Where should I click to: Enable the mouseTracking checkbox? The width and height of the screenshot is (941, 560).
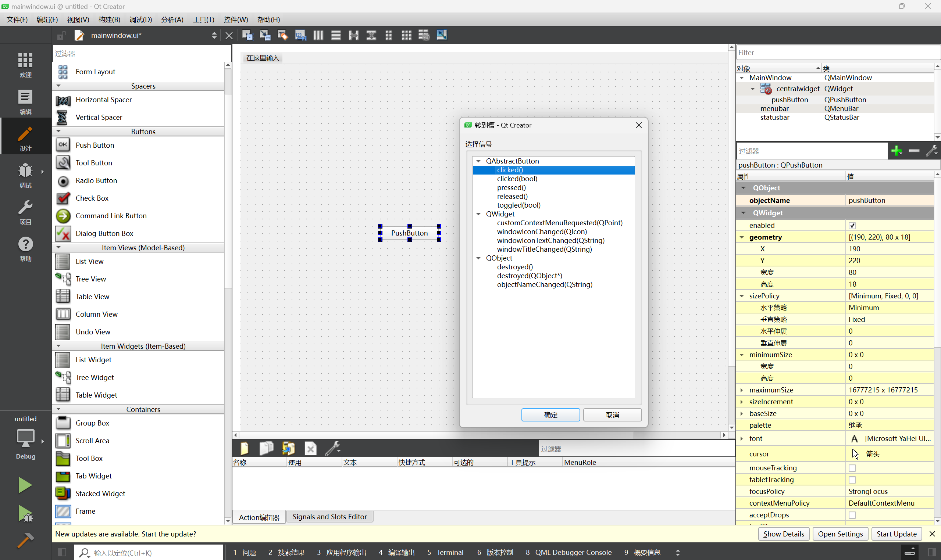852,468
